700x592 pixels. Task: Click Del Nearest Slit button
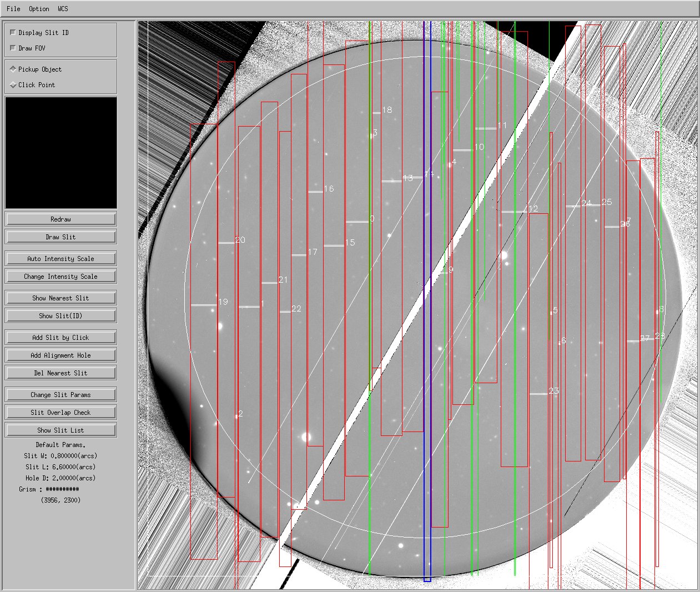[61, 373]
